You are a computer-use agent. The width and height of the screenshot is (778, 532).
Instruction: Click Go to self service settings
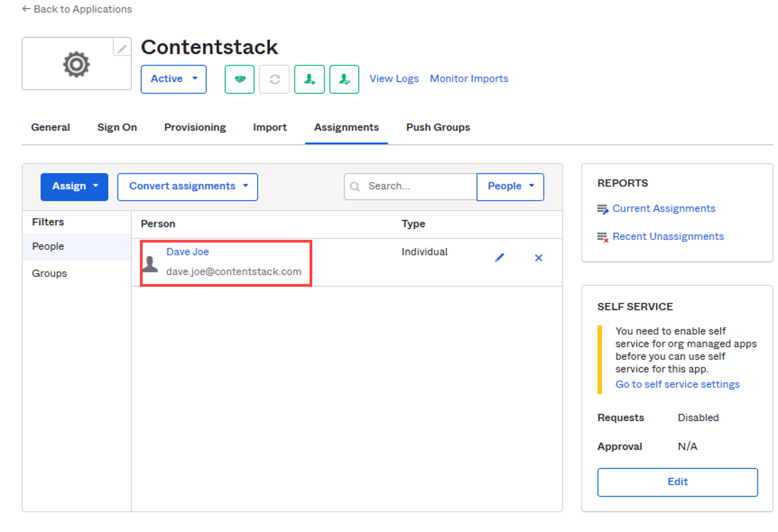678,384
